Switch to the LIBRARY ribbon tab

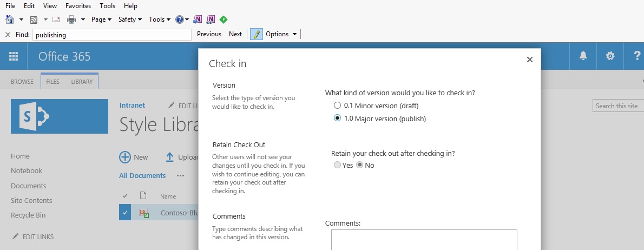point(82,82)
